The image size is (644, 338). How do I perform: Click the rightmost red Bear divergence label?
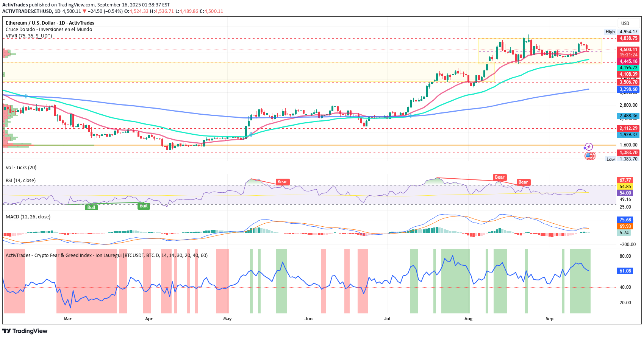pyautogui.click(x=523, y=182)
